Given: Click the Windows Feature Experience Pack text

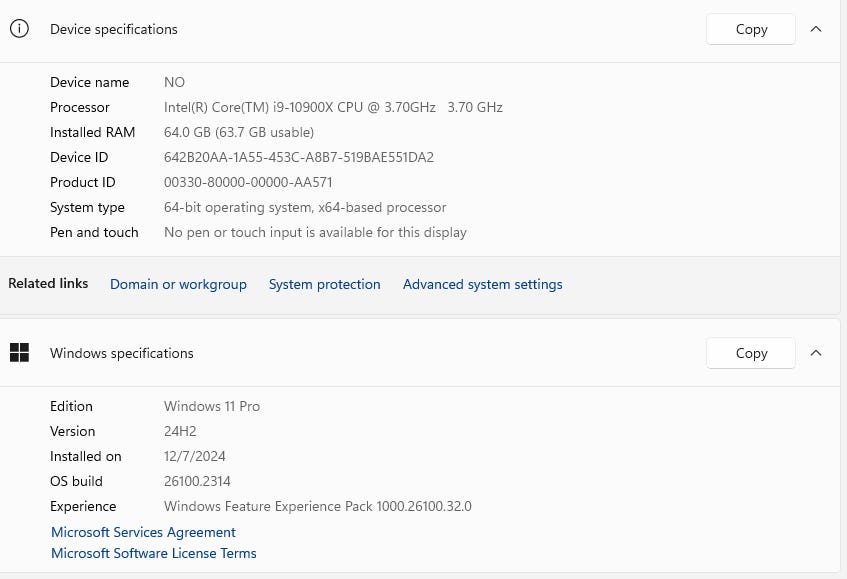Looking at the screenshot, I should tap(317, 506).
